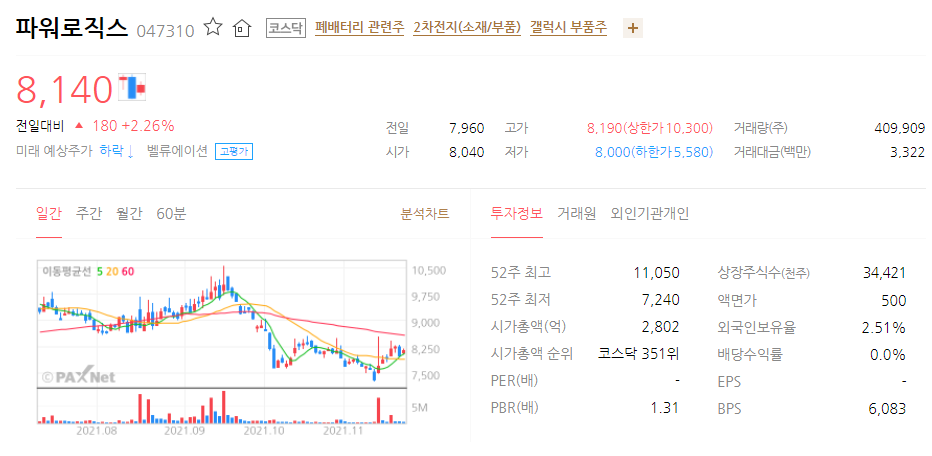Select the 일간 chart tab
932x456 pixels.
49,213
